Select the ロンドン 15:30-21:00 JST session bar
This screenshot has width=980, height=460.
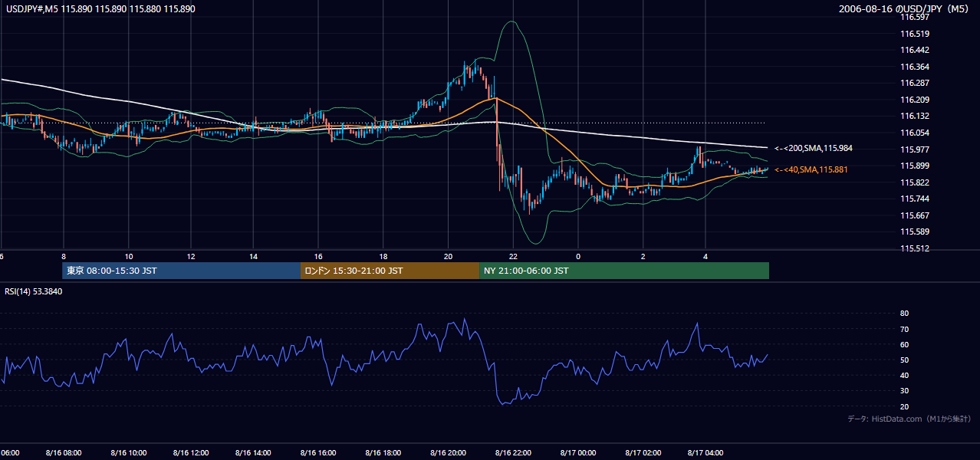tap(390, 271)
